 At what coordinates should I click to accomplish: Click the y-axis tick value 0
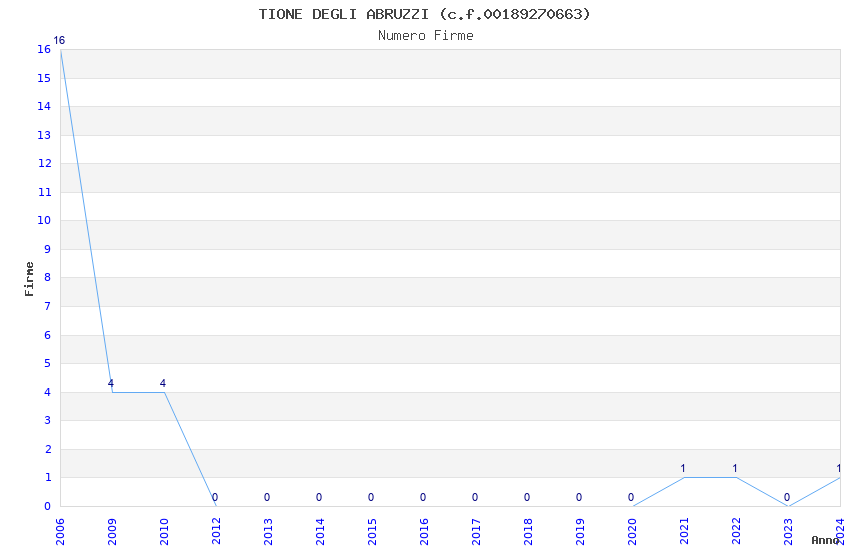(x=48, y=506)
